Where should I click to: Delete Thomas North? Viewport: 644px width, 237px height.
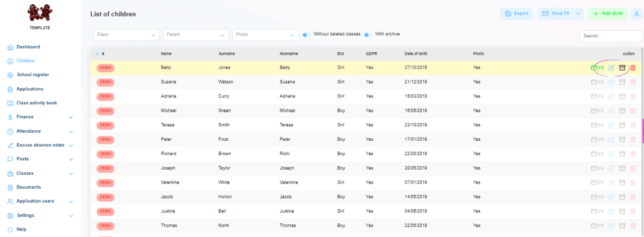point(633,226)
